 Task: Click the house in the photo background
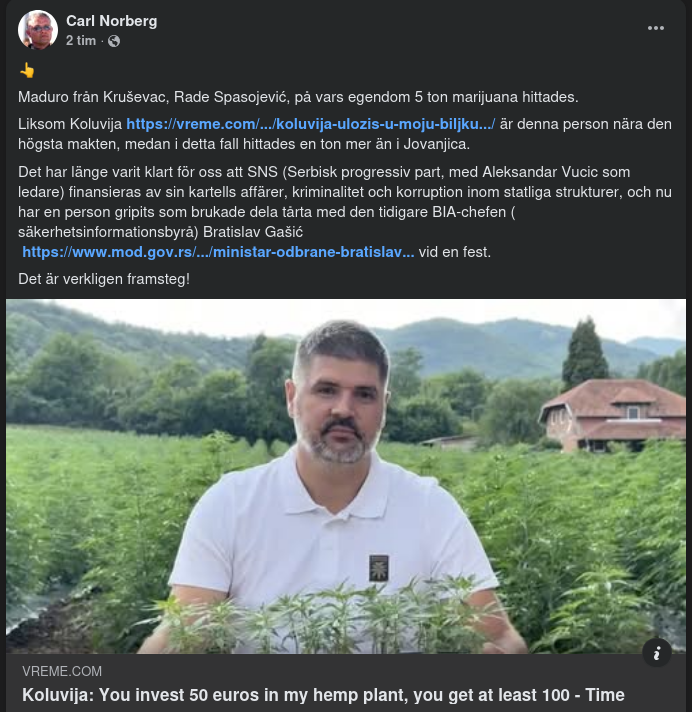pyautogui.click(x=610, y=410)
